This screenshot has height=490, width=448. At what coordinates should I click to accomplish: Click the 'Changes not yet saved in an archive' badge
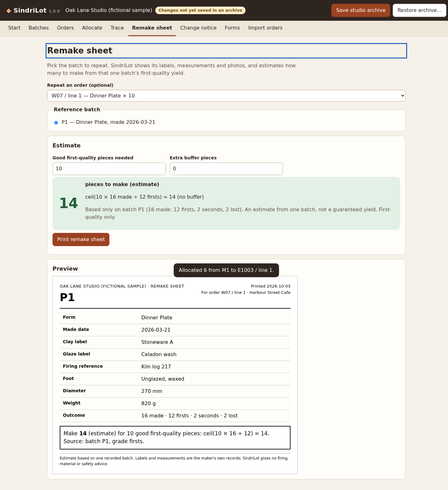point(200,10)
